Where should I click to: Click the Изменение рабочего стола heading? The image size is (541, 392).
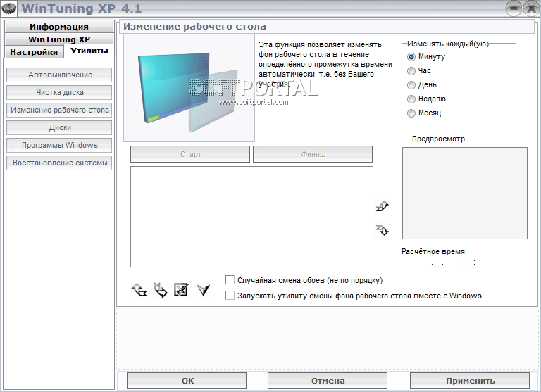click(194, 27)
